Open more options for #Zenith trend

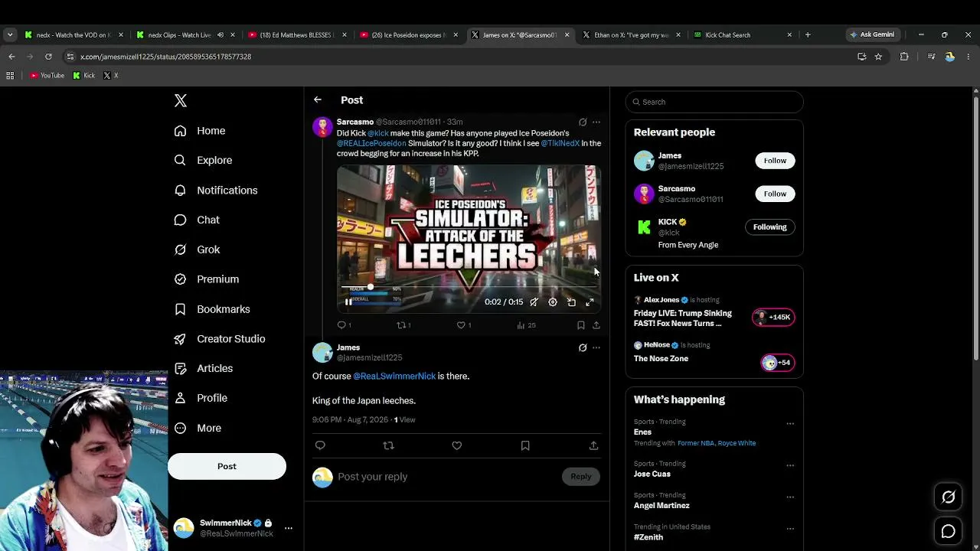(790, 528)
